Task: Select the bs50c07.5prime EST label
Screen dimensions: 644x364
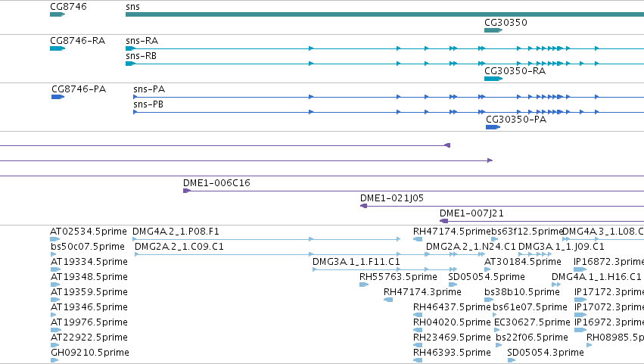Action: tap(88, 247)
